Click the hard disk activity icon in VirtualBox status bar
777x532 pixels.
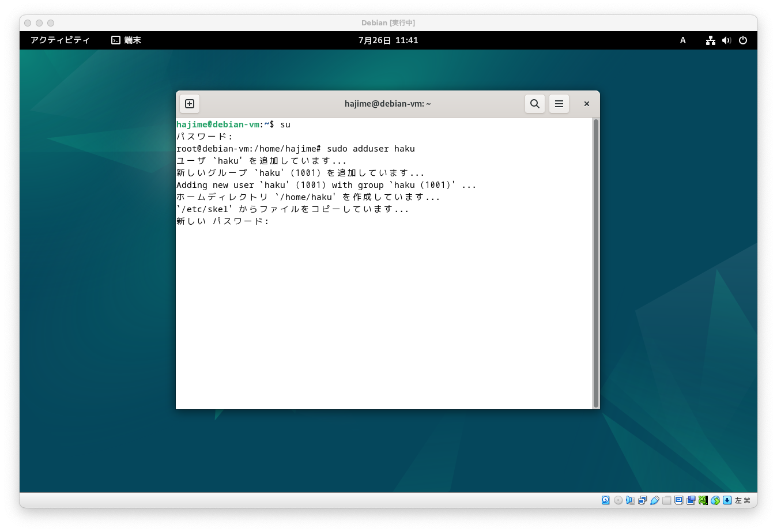pos(606,500)
